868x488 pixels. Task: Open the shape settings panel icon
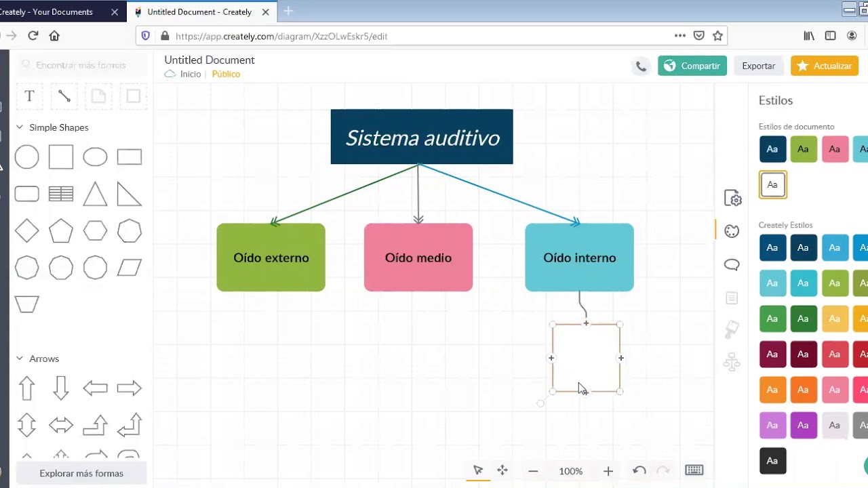tap(732, 198)
